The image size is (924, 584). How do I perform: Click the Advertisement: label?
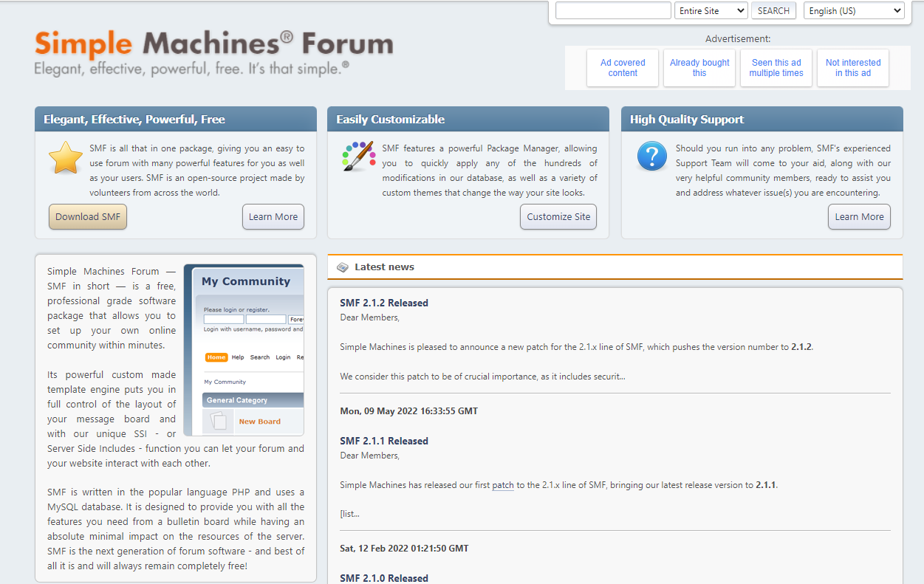(x=738, y=39)
